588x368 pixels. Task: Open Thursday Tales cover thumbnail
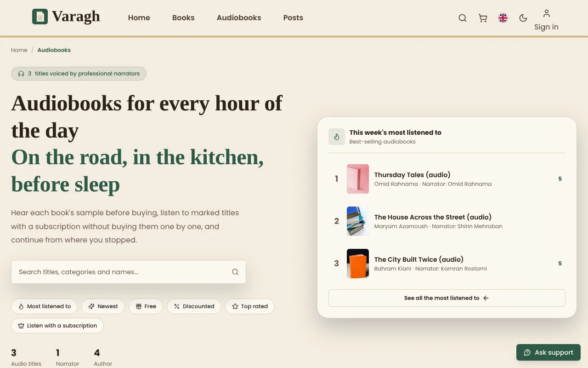pyautogui.click(x=358, y=179)
